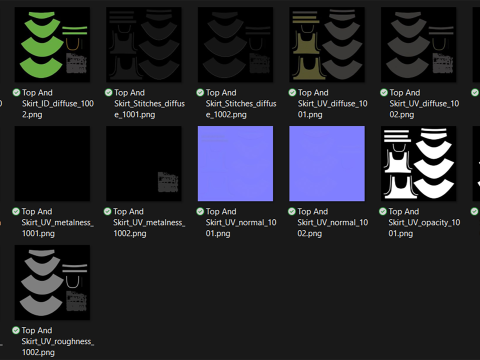This screenshot has height=360, width=480.
Task: Select the black Skirt_UV_metalness_1001.png thumbnail
Action: (52, 164)
